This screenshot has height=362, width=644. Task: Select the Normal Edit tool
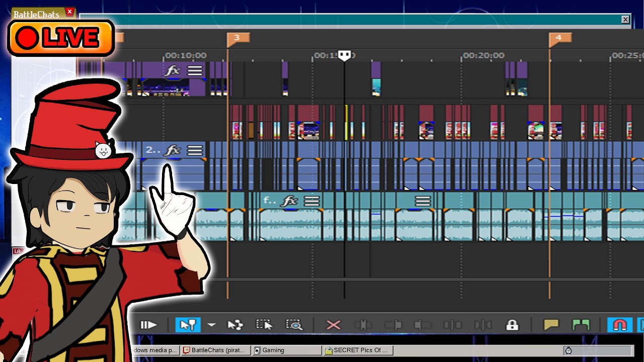click(188, 325)
